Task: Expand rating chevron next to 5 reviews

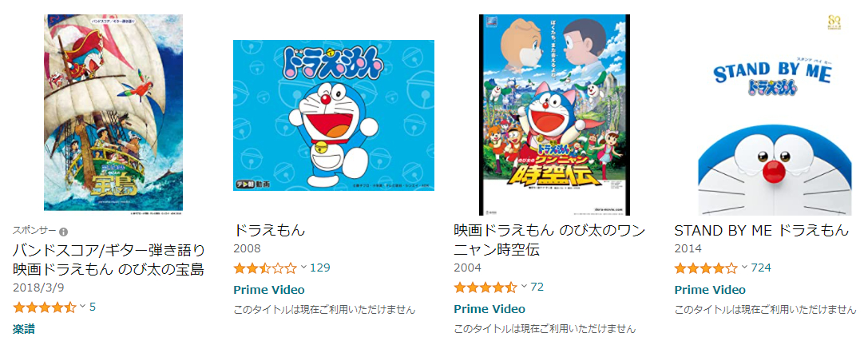Action: pyautogui.click(x=83, y=306)
